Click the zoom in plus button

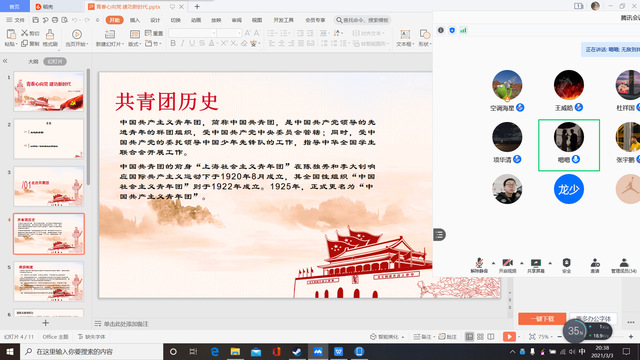coord(631,337)
